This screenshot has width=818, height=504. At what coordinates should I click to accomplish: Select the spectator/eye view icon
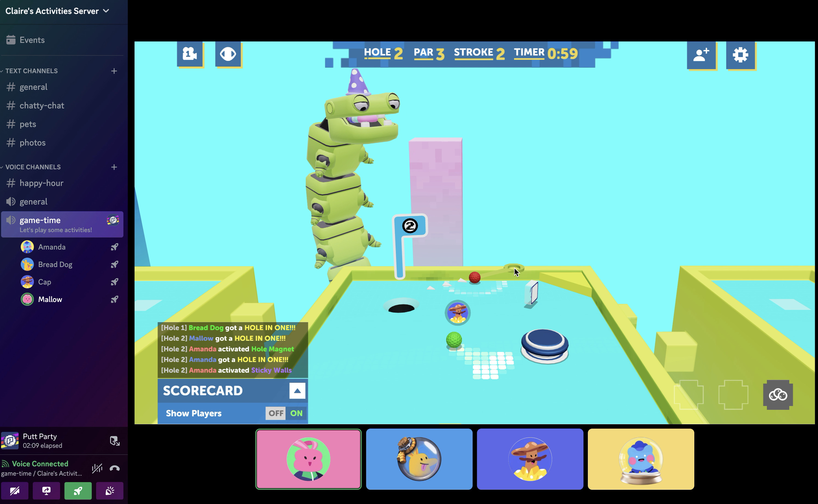click(x=228, y=53)
